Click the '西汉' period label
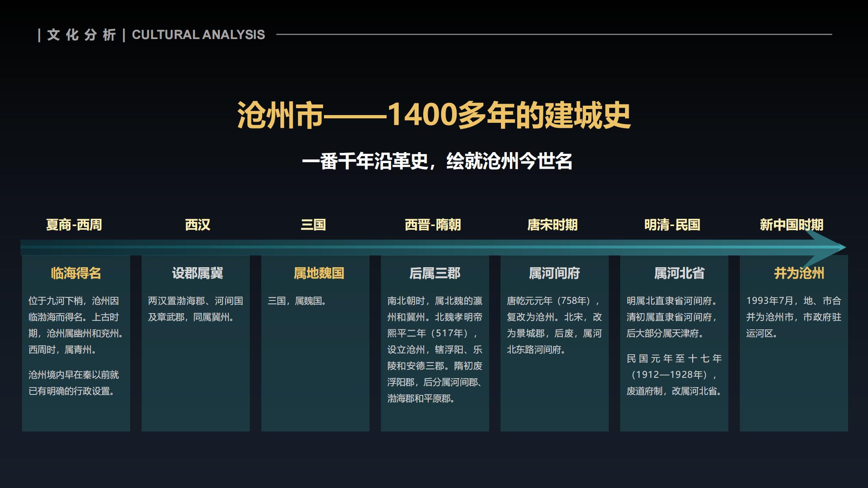 point(197,224)
